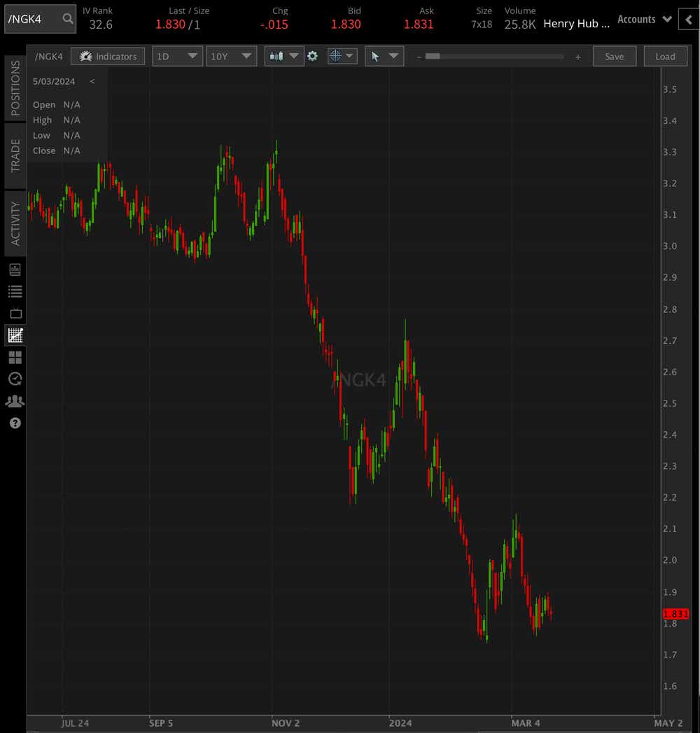Click the IV Rank value 32.6

coord(101,25)
